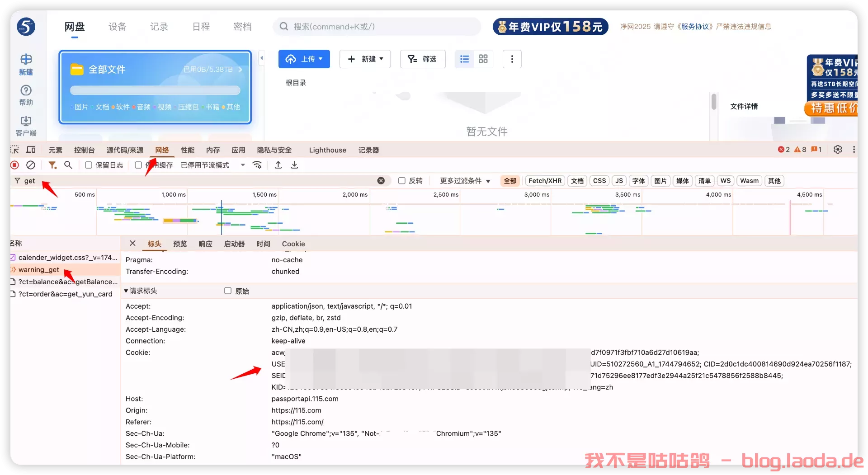Select the ?ct=order&ac=get_yun_card request
Image resolution: width=868 pixels, height=475 pixels.
[x=66, y=294]
